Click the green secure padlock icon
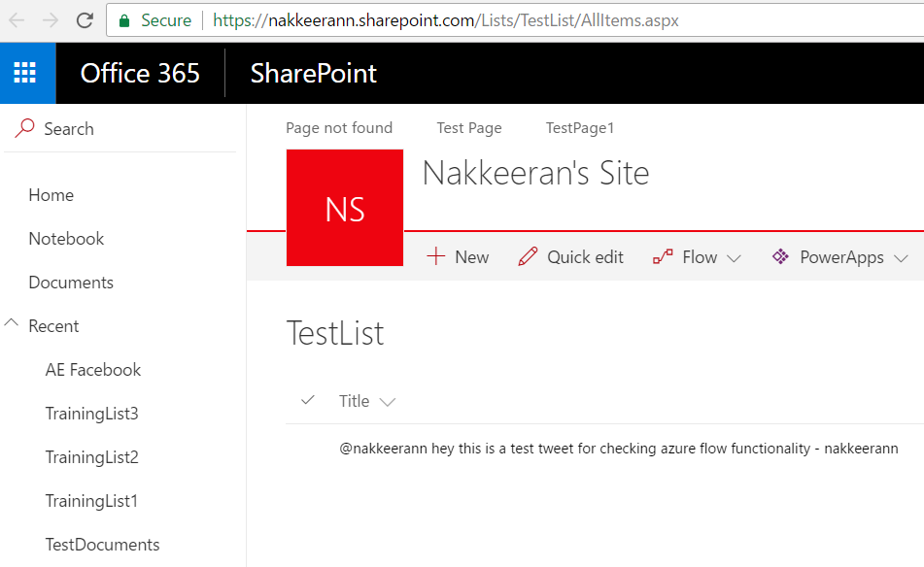Image resolution: width=924 pixels, height=567 pixels. 124,20
